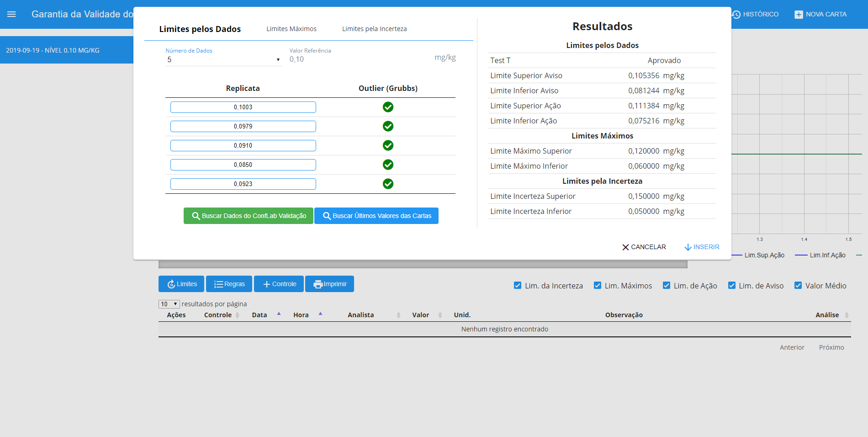Click the gray horizontal scrollbar below dialog
868x437 pixels.
[423, 264]
